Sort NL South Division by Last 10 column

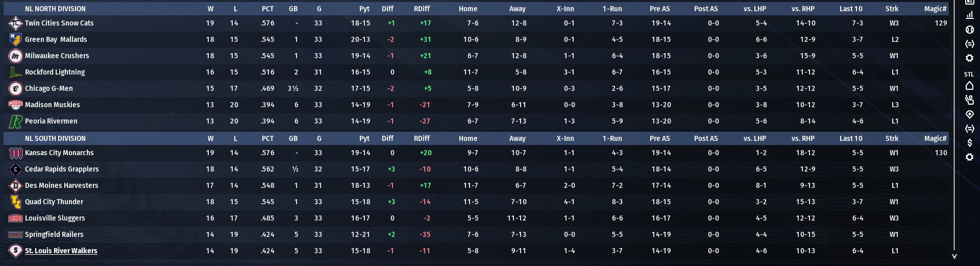click(x=851, y=138)
